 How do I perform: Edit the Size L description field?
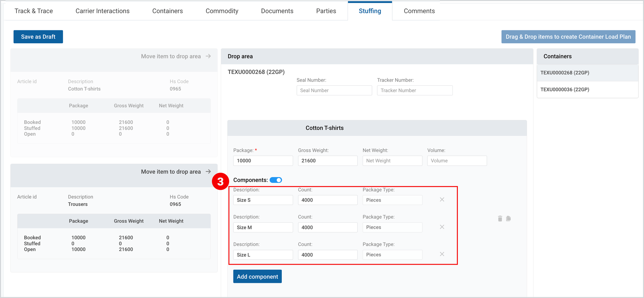coord(263,255)
